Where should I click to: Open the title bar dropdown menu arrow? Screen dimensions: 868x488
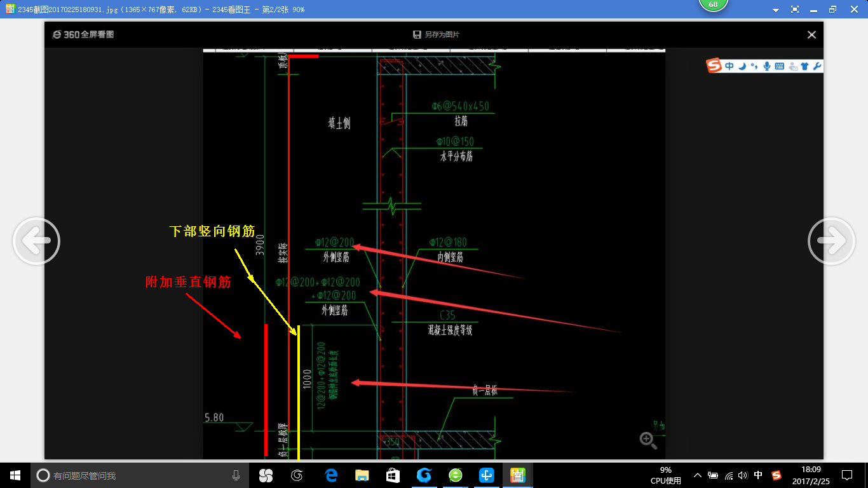(776, 10)
